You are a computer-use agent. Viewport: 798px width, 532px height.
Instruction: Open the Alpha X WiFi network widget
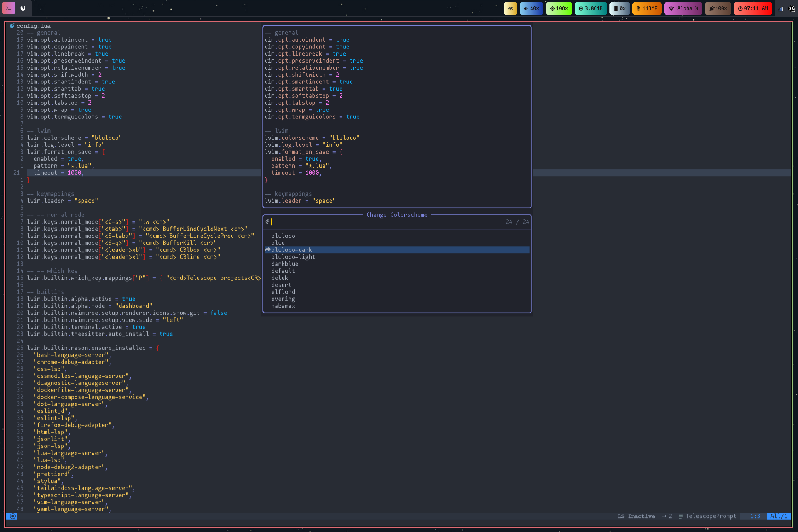(683, 8)
